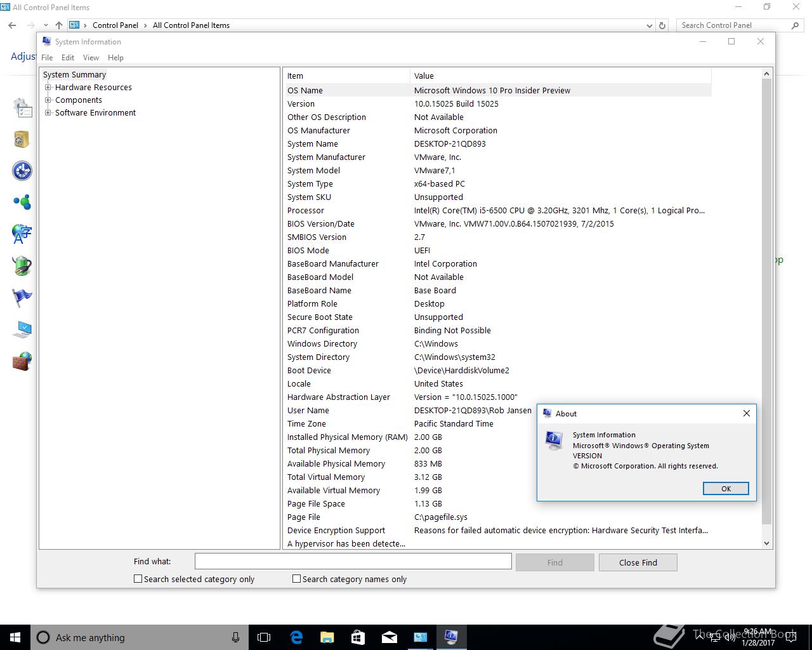Open the Ease of Access Center icon

pos(22,171)
